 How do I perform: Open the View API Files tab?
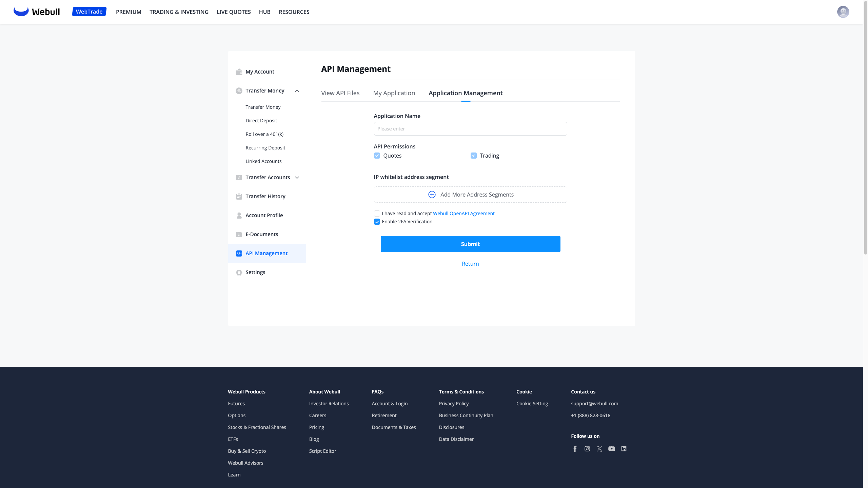click(340, 93)
